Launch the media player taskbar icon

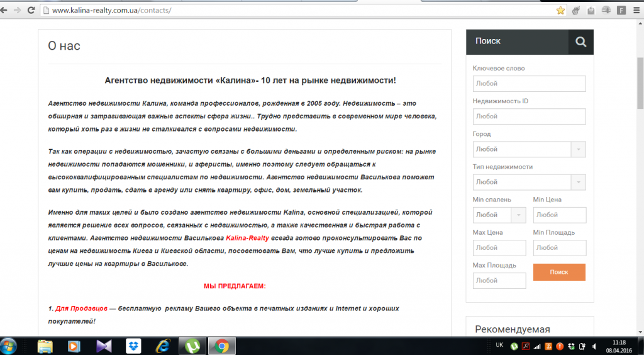74,346
